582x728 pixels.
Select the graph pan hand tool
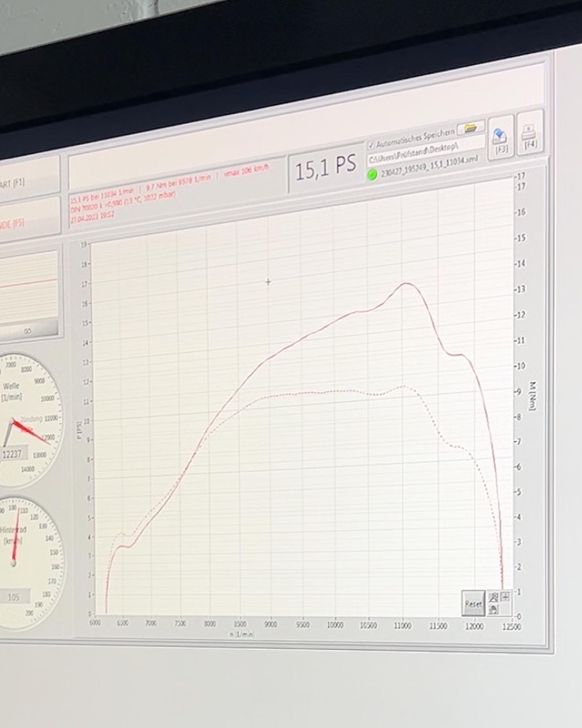pyautogui.click(x=494, y=608)
